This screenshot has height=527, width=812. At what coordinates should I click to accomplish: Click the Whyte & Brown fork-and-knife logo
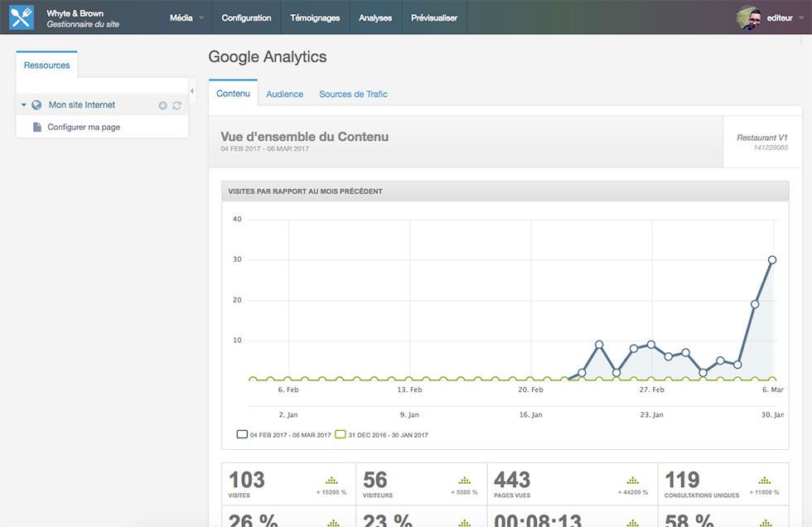[21, 17]
